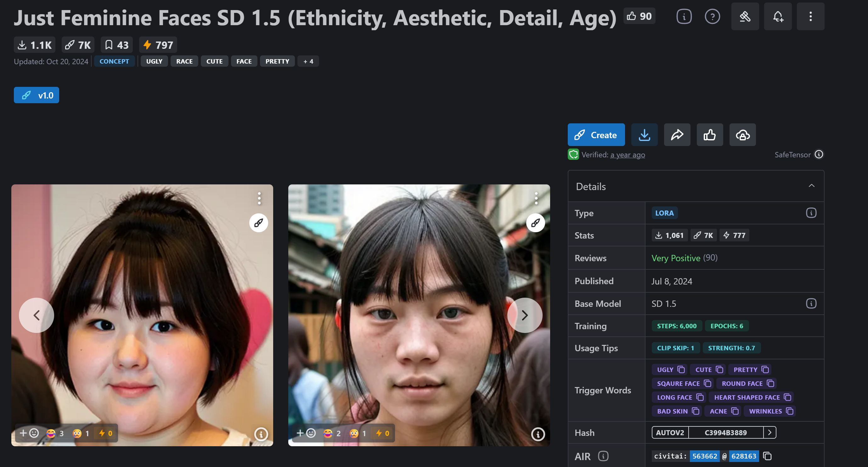Expand hash options arrow next to C3994B3889
The width and height of the screenshot is (868, 467).
(769, 432)
